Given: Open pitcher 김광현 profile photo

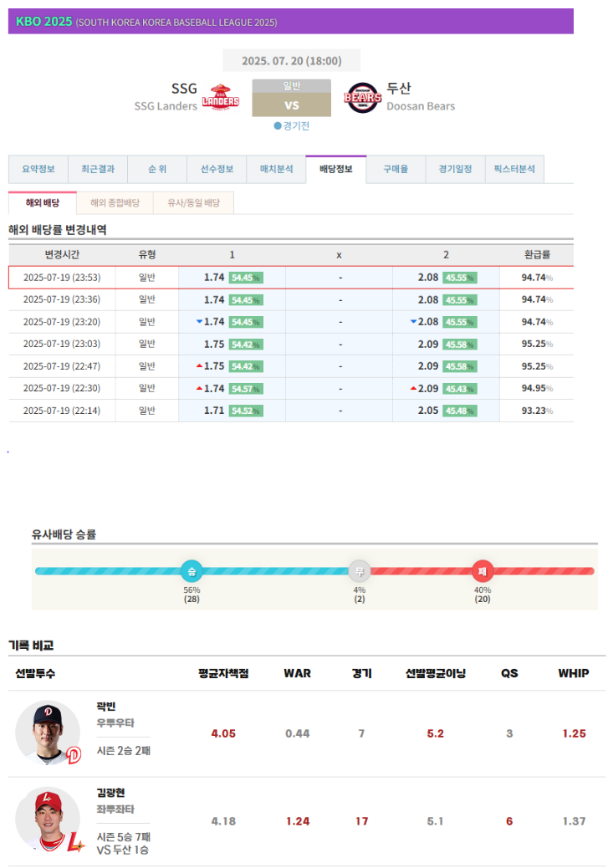Looking at the screenshot, I should click(x=49, y=819).
